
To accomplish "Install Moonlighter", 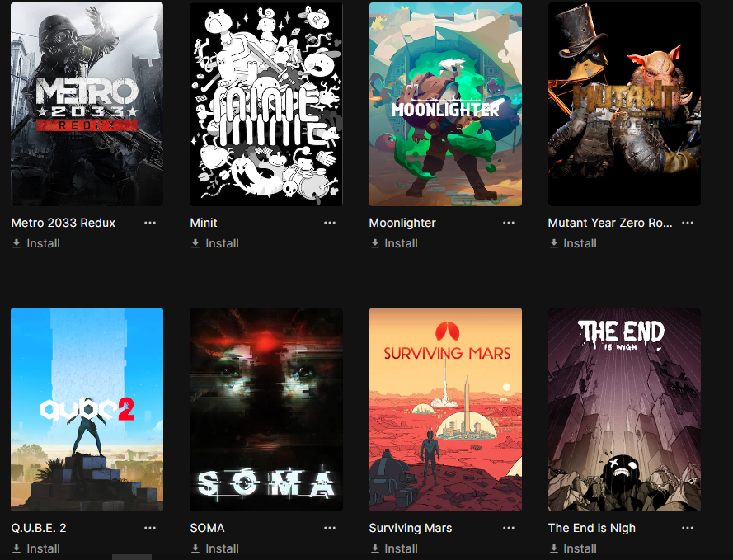I will click(394, 243).
